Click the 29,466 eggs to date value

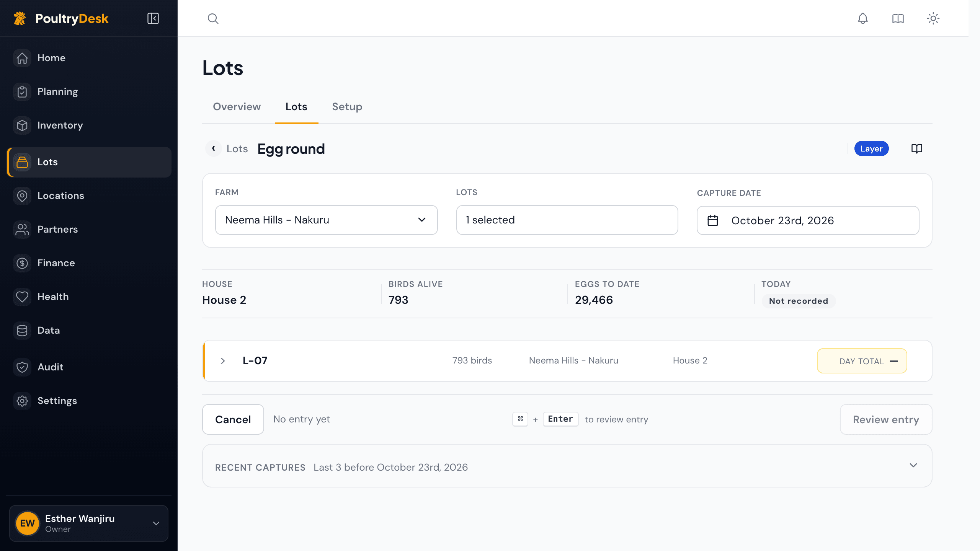pos(594,300)
